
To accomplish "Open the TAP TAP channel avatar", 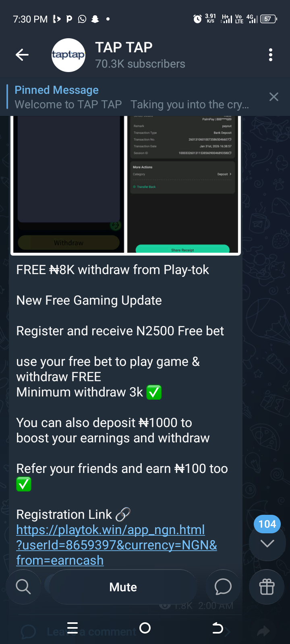I will (68, 55).
